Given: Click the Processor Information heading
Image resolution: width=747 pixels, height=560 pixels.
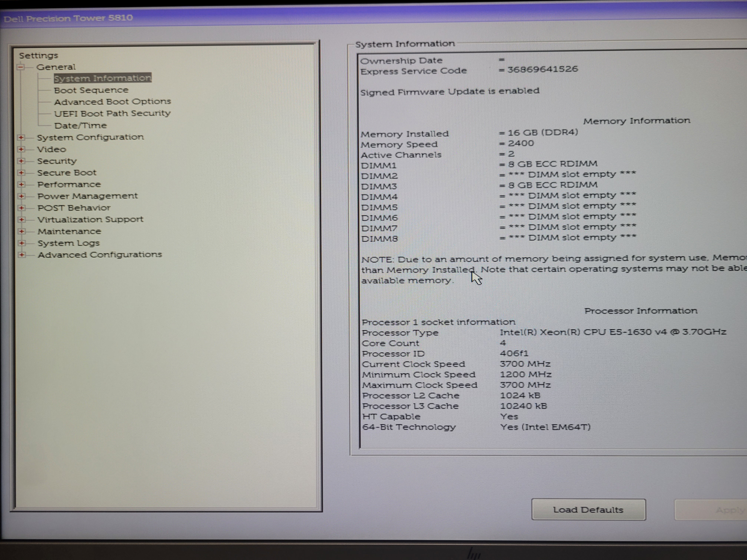Looking at the screenshot, I should [x=641, y=311].
